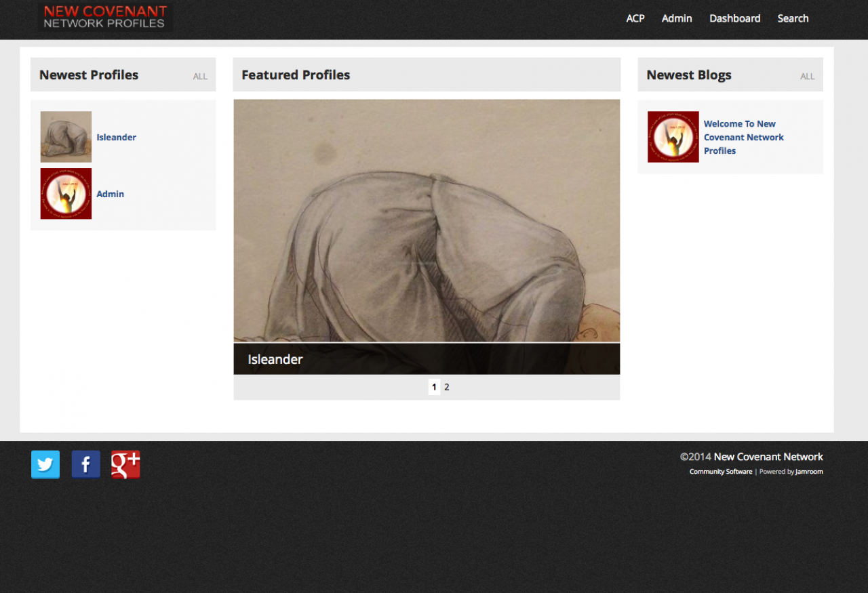Open the Admin navigation menu
This screenshot has width=868, height=593.
pyautogui.click(x=677, y=18)
